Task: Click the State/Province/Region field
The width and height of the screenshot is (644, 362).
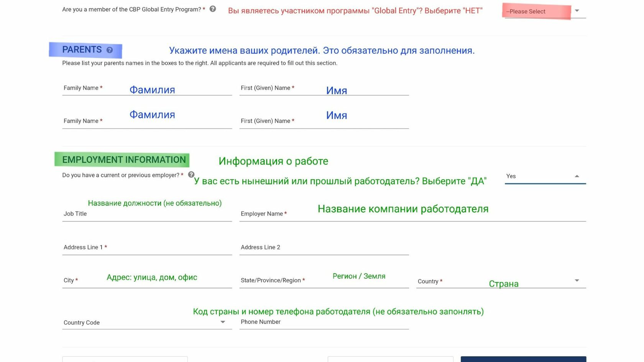Action: point(324,280)
